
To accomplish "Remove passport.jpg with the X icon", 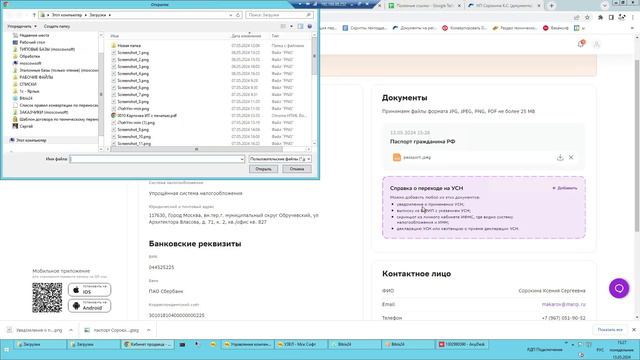I will click(x=571, y=158).
